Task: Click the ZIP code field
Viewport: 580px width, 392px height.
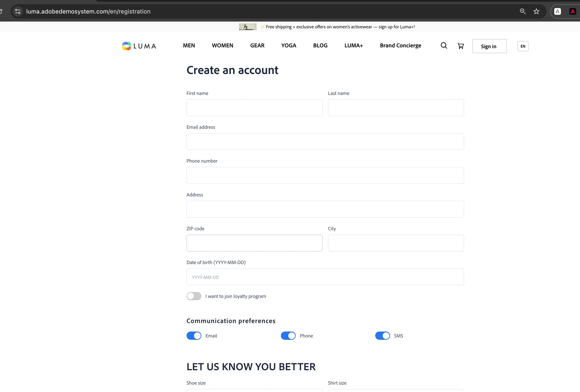Action: (x=254, y=243)
